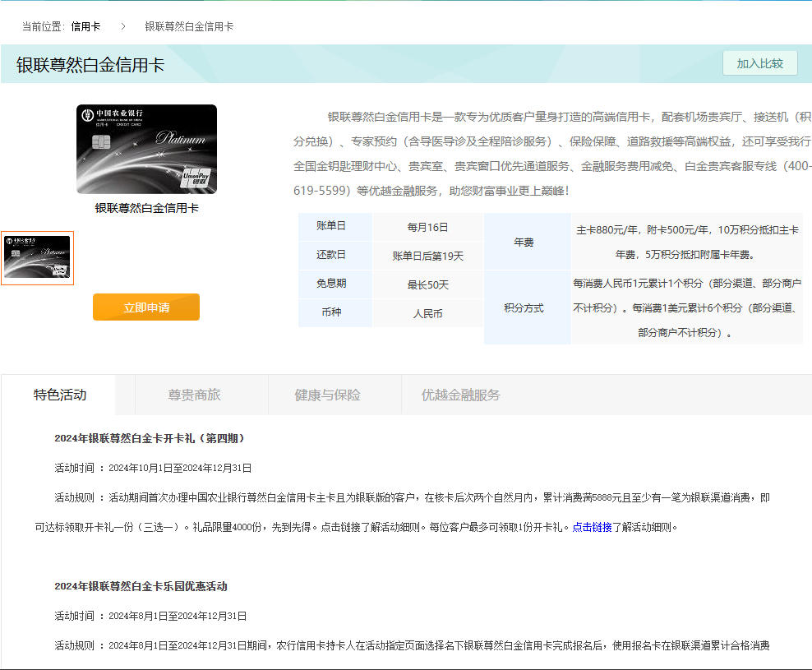This screenshot has height=670, width=812.
Task: Click the 当前位置 breadcrumb label
Action: point(43,26)
